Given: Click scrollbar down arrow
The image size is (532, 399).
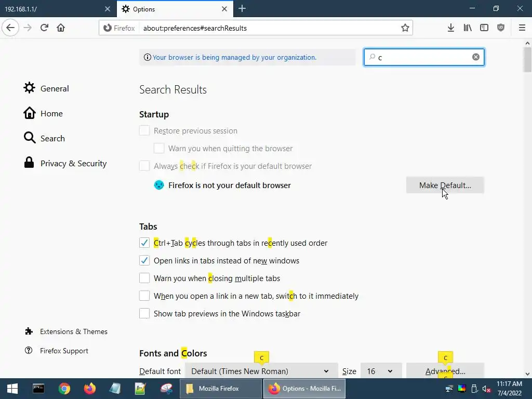Looking at the screenshot, I should [x=527, y=374].
